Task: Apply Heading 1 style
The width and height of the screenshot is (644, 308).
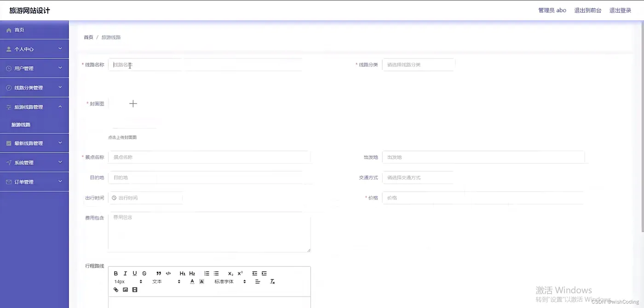Action: coord(183,273)
